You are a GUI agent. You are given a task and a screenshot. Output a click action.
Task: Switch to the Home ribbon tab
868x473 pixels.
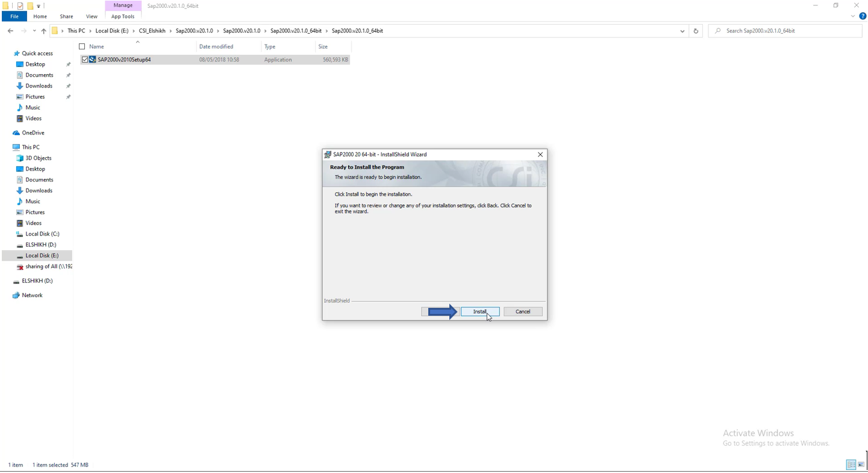tap(40, 16)
